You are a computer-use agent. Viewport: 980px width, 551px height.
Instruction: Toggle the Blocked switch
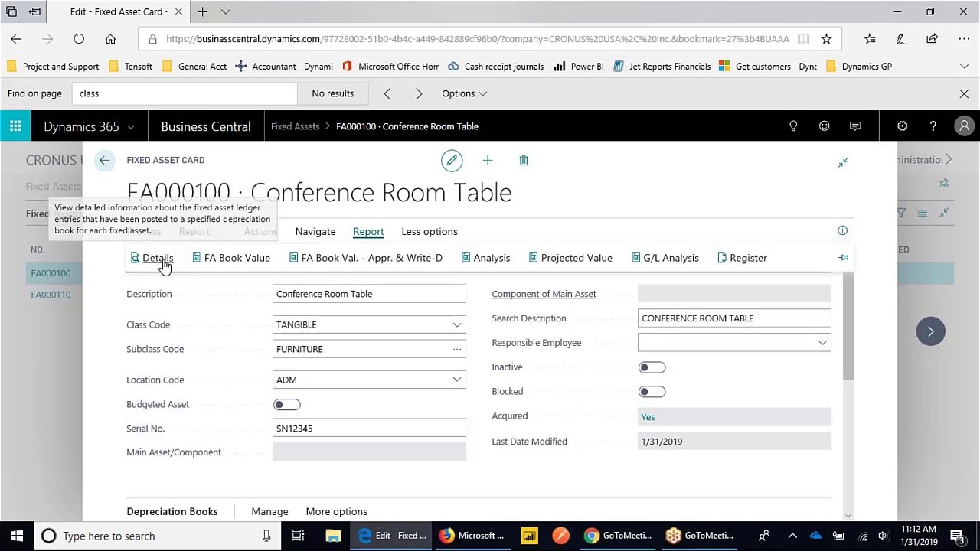(x=652, y=392)
